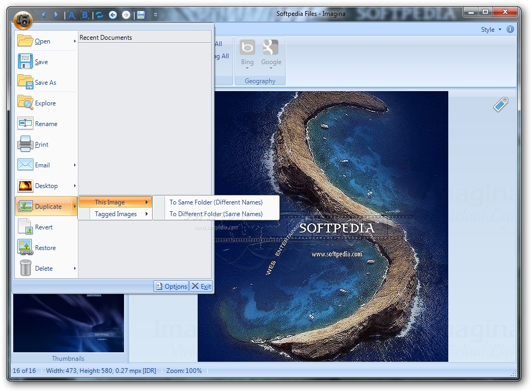Click the Thumbnails panel label
Viewport: 532px width, 392px height.
click(68, 359)
